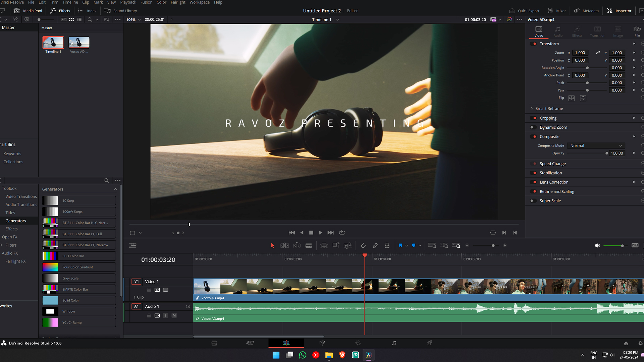644x362 pixels.
Task: Play the timeline forward
Action: click(x=321, y=233)
